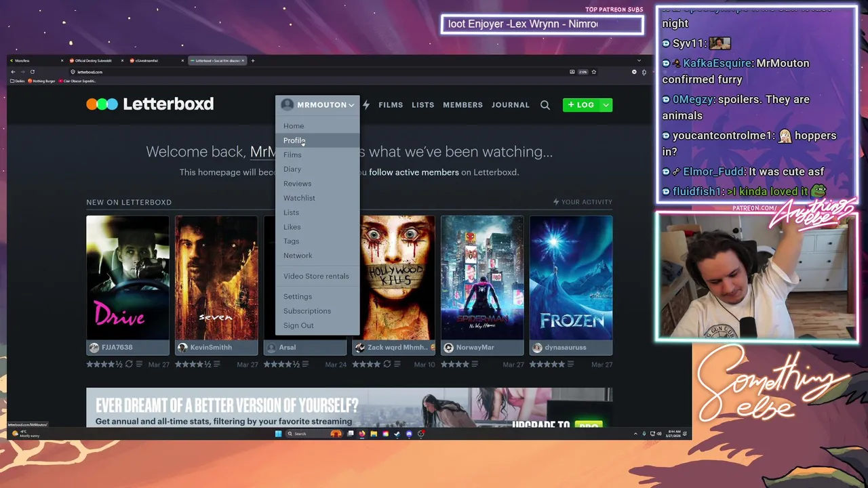Viewport: 868px width, 488px height.
Task: Click the rewatch icon under Hollywood Kills rating
Action: (387, 364)
